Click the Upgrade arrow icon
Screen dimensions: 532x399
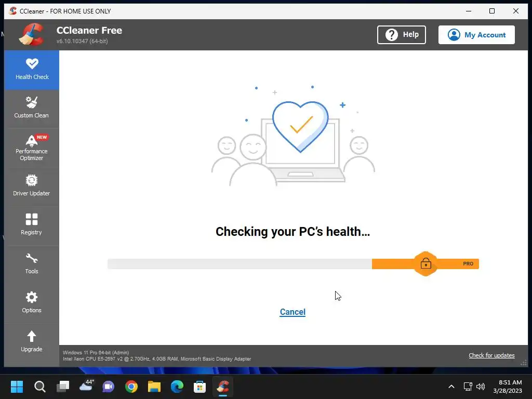(x=32, y=336)
